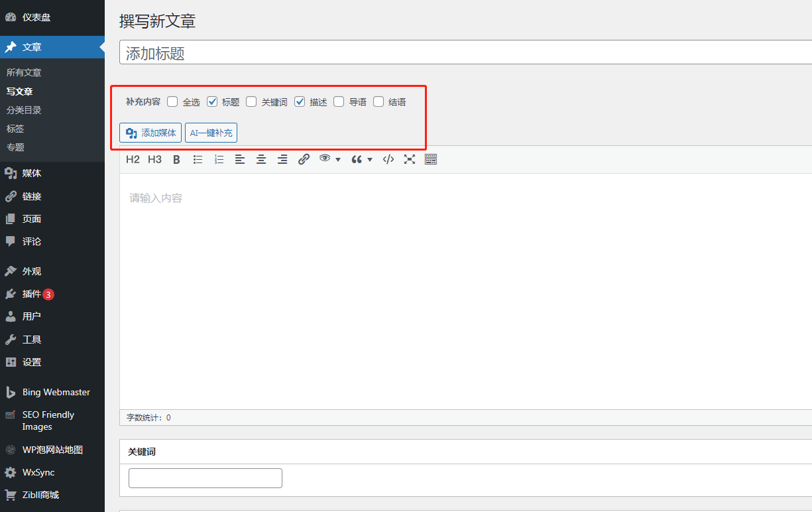Insert code block with the code icon
812x512 pixels.
pos(388,159)
